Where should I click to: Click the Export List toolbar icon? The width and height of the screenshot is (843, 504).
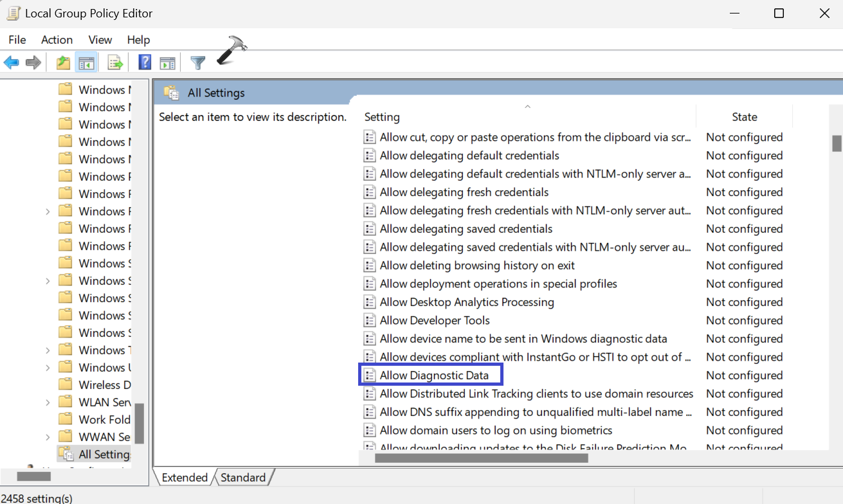click(x=115, y=62)
